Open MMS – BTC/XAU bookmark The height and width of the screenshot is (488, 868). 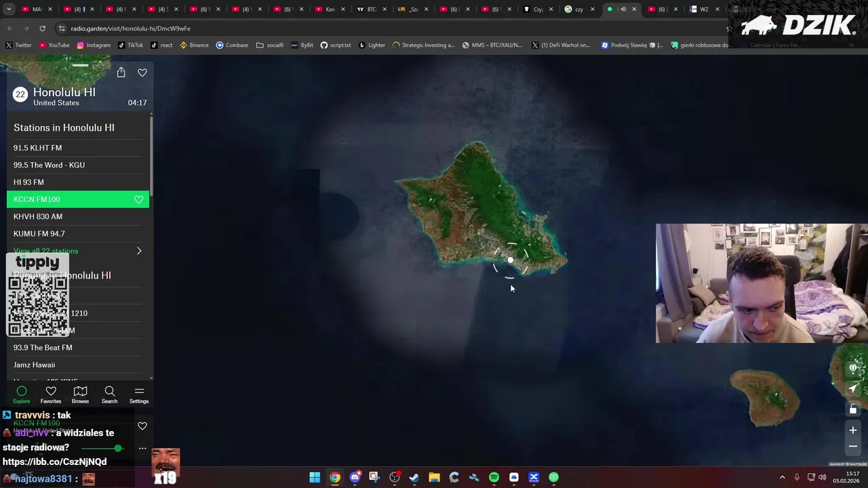(x=492, y=45)
